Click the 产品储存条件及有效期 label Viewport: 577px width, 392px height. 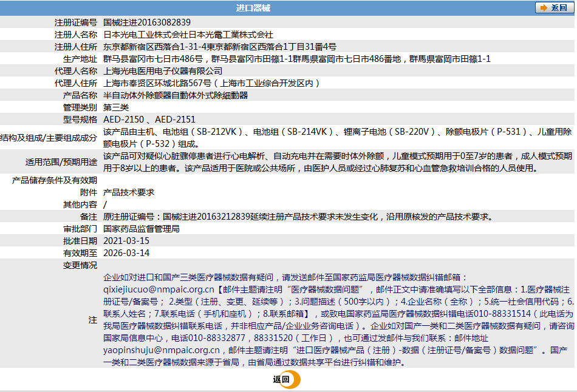point(55,180)
